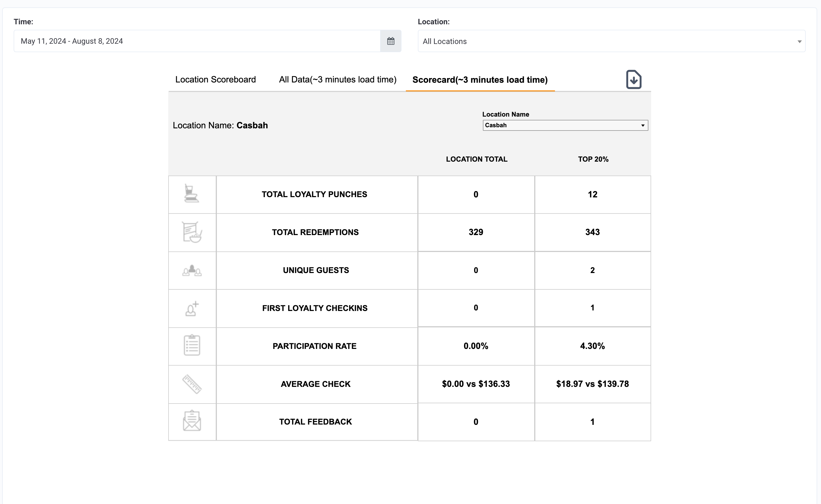
Task: Click the All Locations dropdown arrow
Action: 799,42
